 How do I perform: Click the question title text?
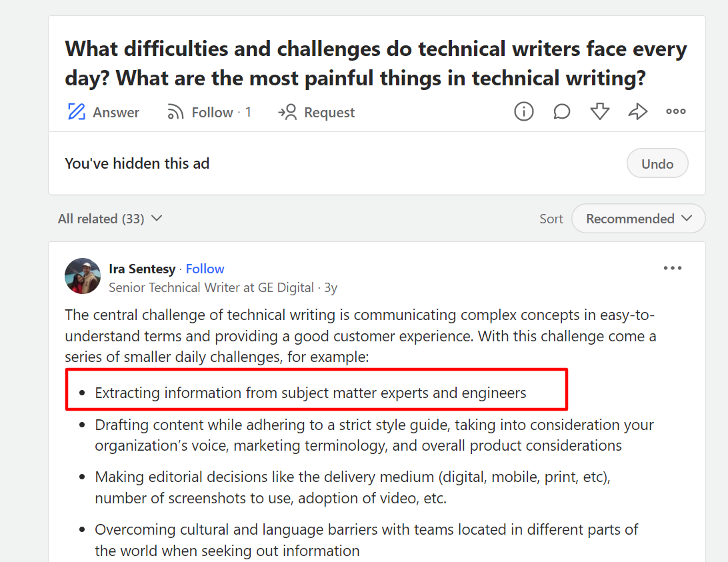point(375,63)
